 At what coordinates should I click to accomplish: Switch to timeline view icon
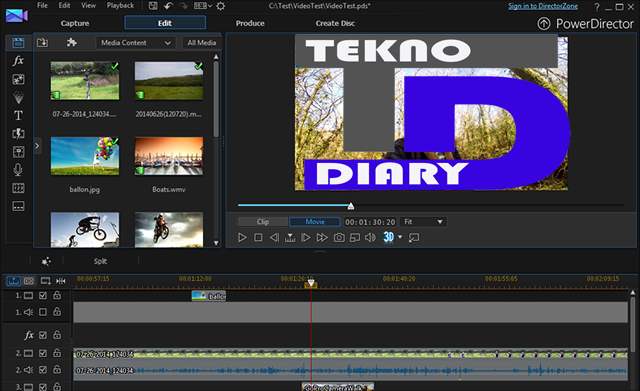(13, 281)
